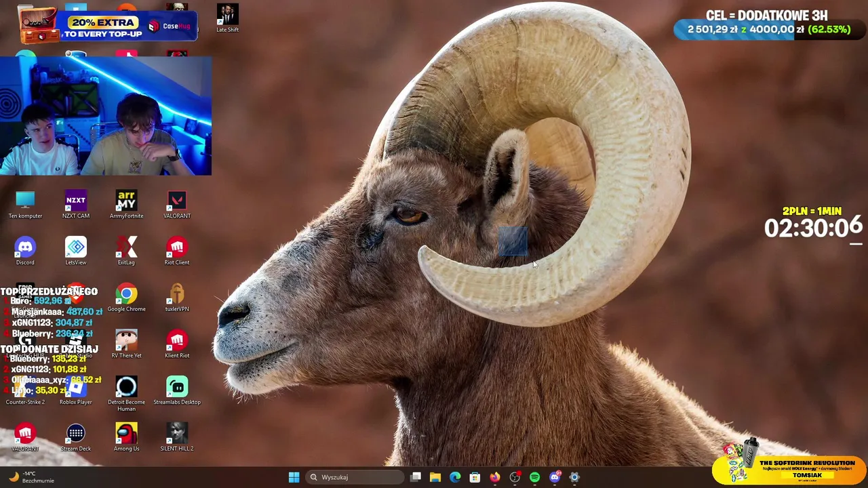Open Task View from the taskbar

pos(416,477)
